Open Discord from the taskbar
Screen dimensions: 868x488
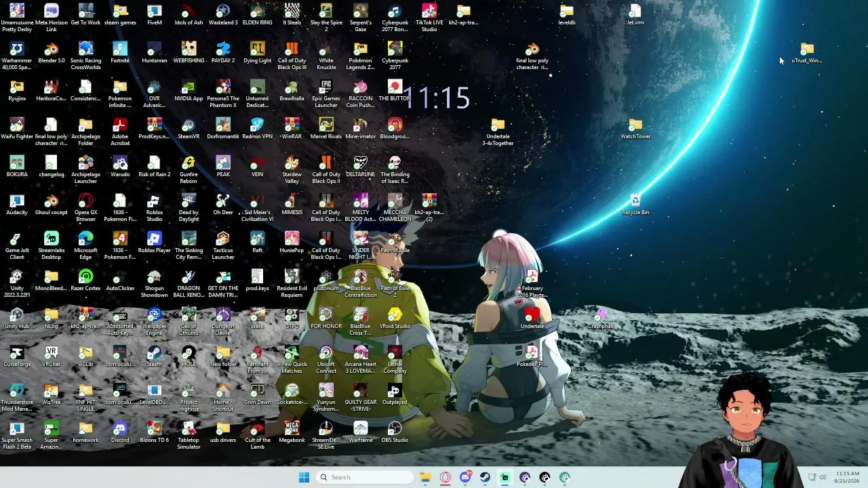(465, 477)
